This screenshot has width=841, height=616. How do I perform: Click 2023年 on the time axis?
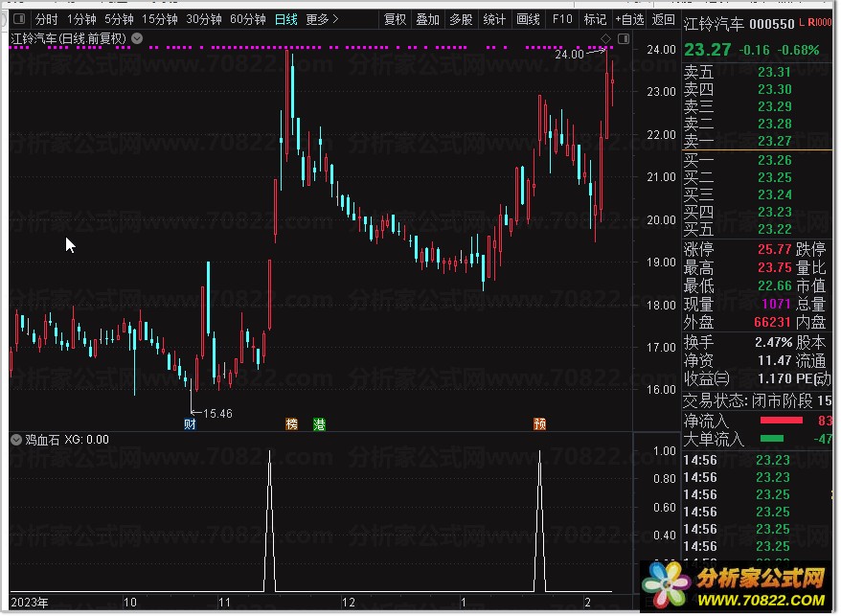30,603
